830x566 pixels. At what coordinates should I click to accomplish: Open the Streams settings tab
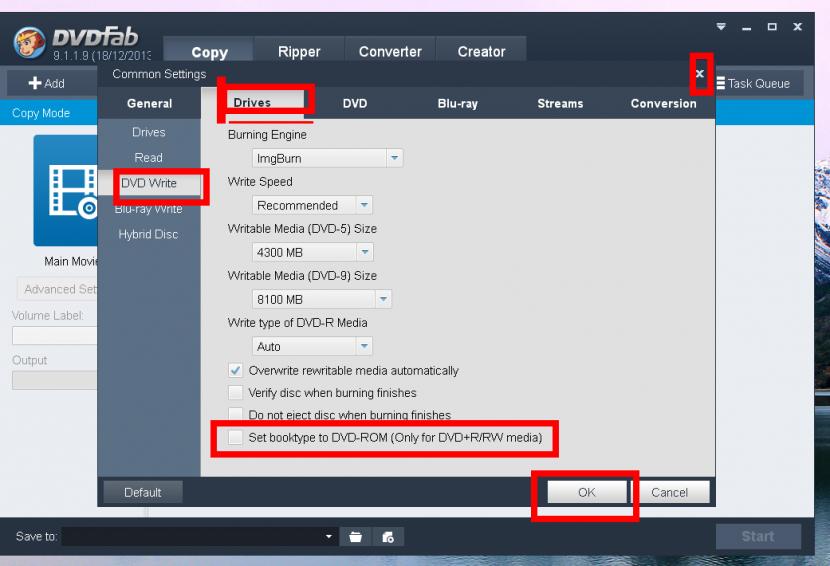click(560, 103)
